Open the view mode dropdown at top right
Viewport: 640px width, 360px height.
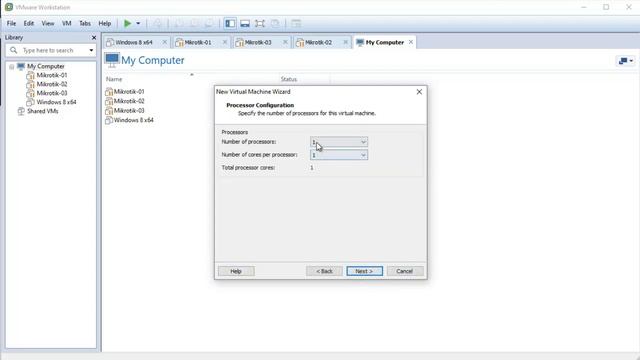point(626,61)
